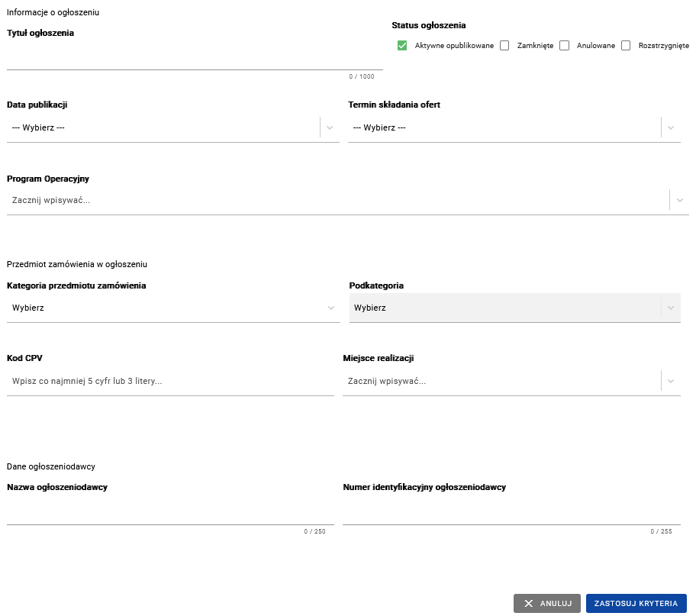
Task: Focus the Kod CPV input field
Action: [x=170, y=381]
